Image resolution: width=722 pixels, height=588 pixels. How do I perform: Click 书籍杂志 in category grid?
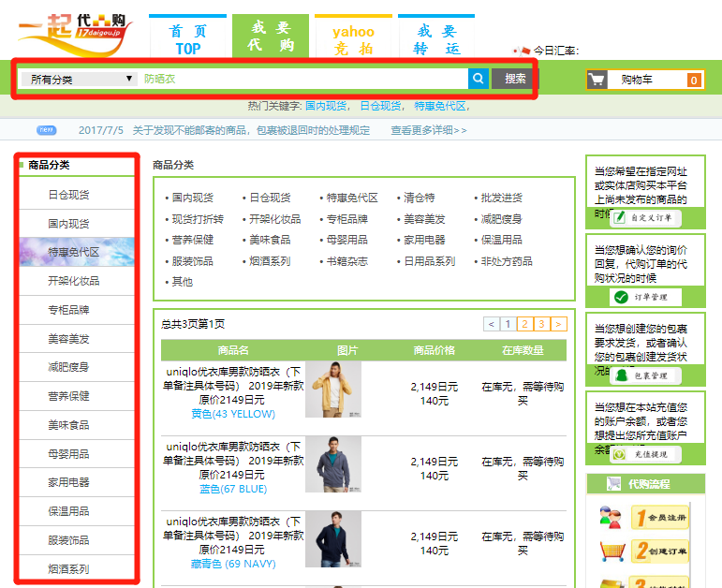[x=347, y=261]
